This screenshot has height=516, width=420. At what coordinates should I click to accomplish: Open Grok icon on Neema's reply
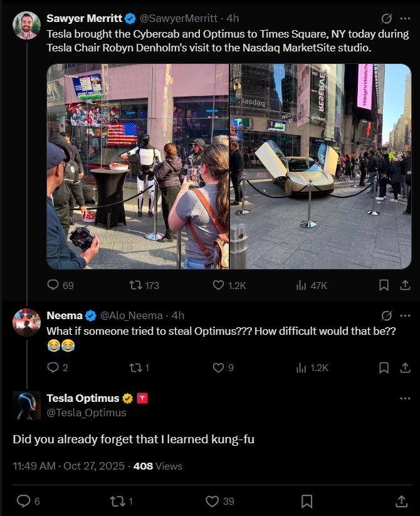click(x=387, y=315)
